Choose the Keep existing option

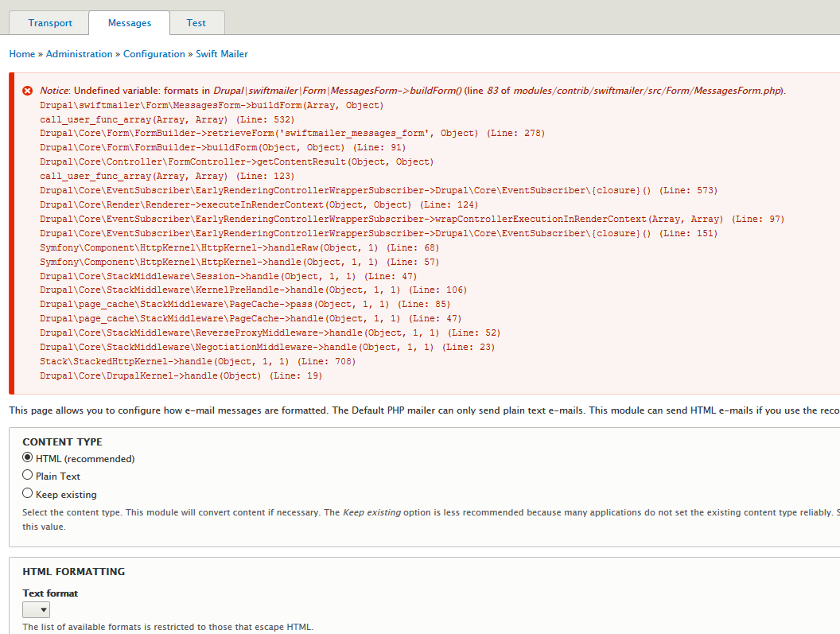pos(27,493)
